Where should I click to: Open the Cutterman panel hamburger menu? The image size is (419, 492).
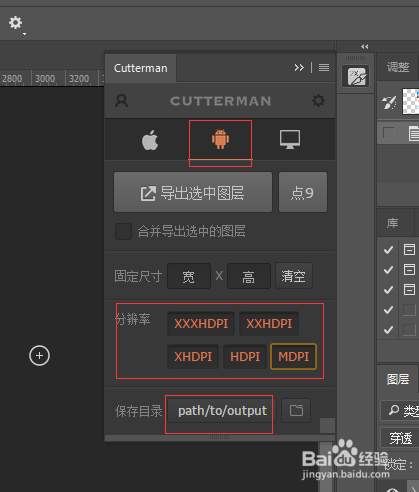pyautogui.click(x=324, y=68)
